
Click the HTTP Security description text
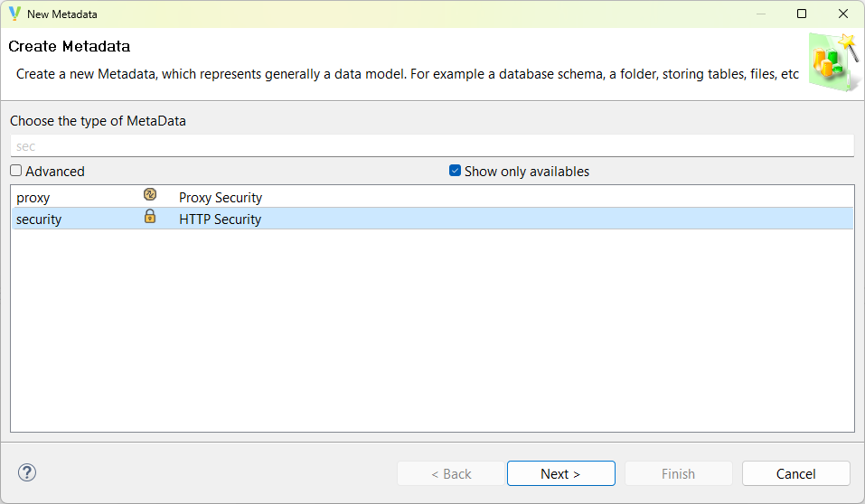[x=220, y=219]
